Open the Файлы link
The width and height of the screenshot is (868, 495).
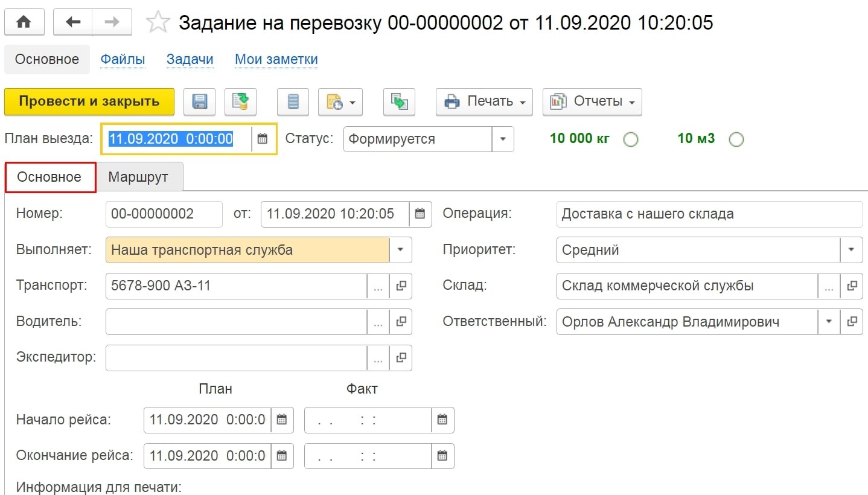pos(123,59)
